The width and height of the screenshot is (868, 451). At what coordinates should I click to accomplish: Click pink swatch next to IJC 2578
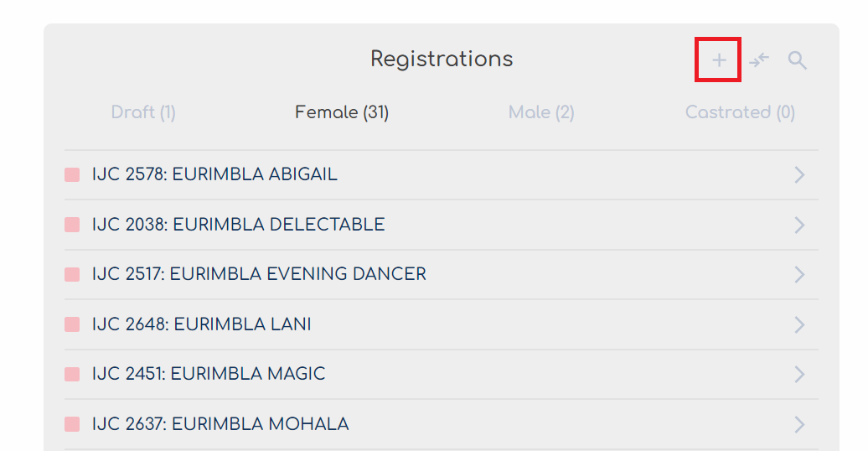click(72, 175)
